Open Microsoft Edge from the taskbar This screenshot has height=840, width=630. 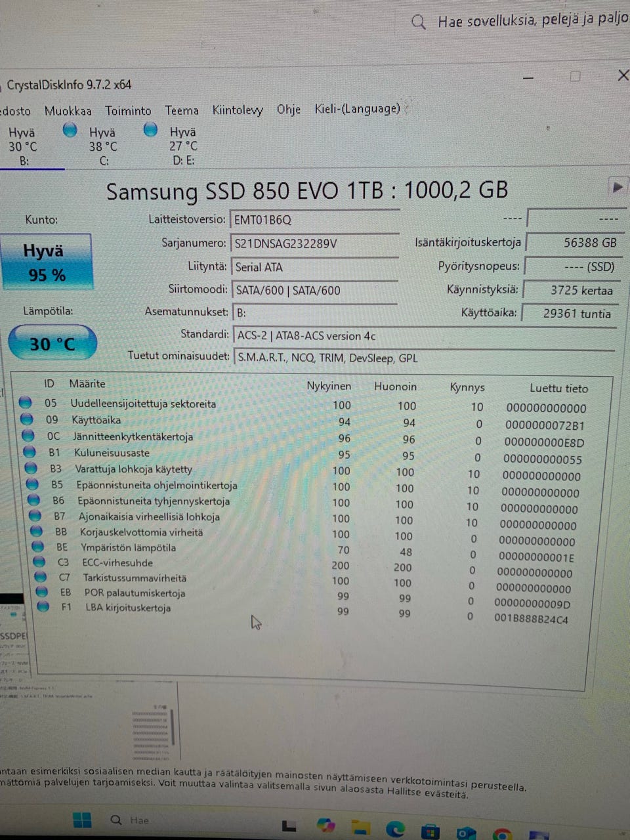(394, 829)
